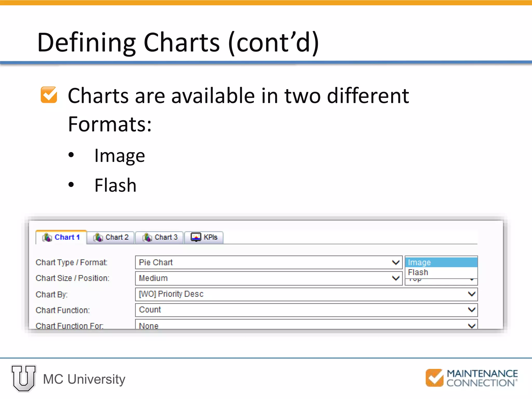Click the orange checkmark bullet icon
The width and height of the screenshot is (532, 399).
pos(49,95)
